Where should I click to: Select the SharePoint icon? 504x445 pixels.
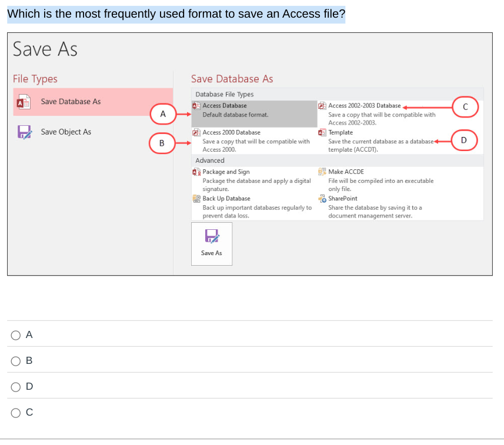coord(322,199)
